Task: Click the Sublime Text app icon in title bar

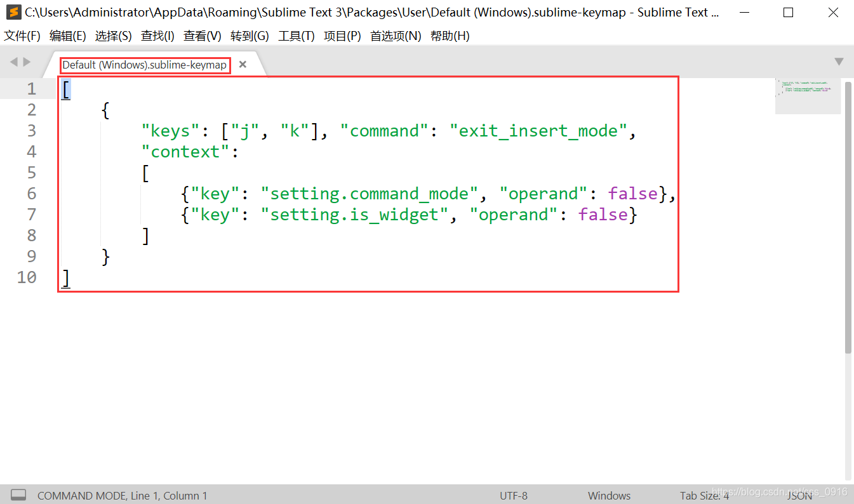Action: point(13,12)
